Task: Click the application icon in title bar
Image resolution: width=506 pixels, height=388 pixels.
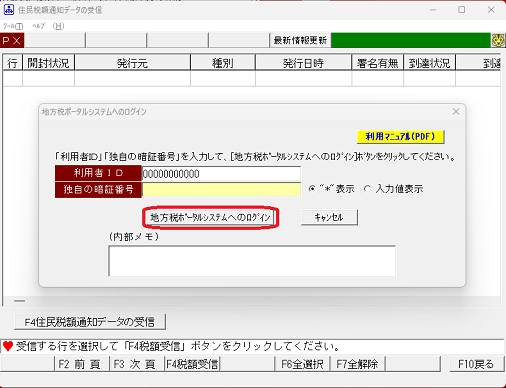Action: (x=9, y=10)
